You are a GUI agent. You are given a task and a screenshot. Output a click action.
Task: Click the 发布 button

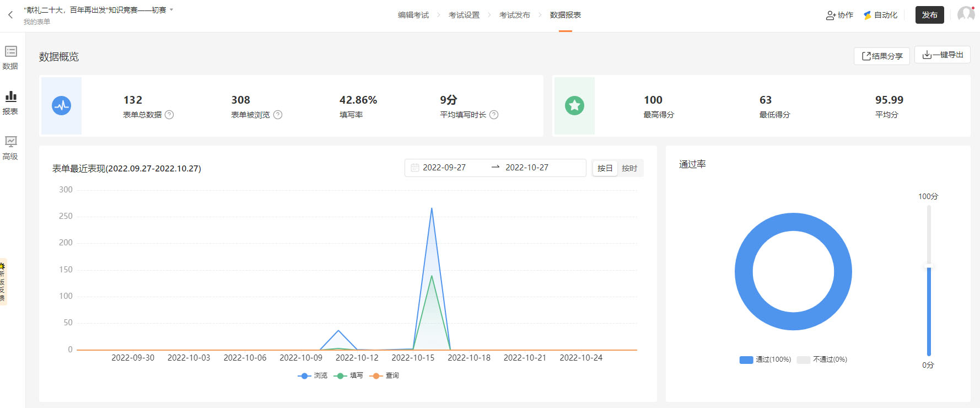click(929, 15)
